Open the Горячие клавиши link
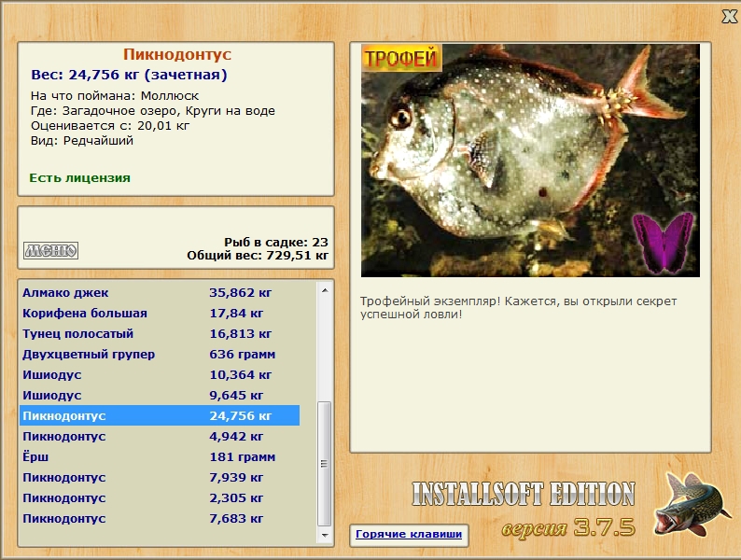 coord(409,534)
